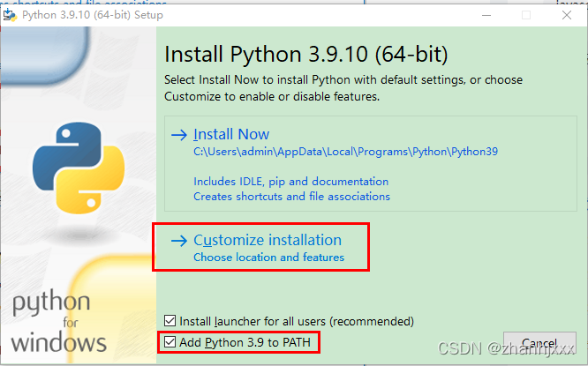
Task: Click the Python logo image
Action: tap(79, 168)
